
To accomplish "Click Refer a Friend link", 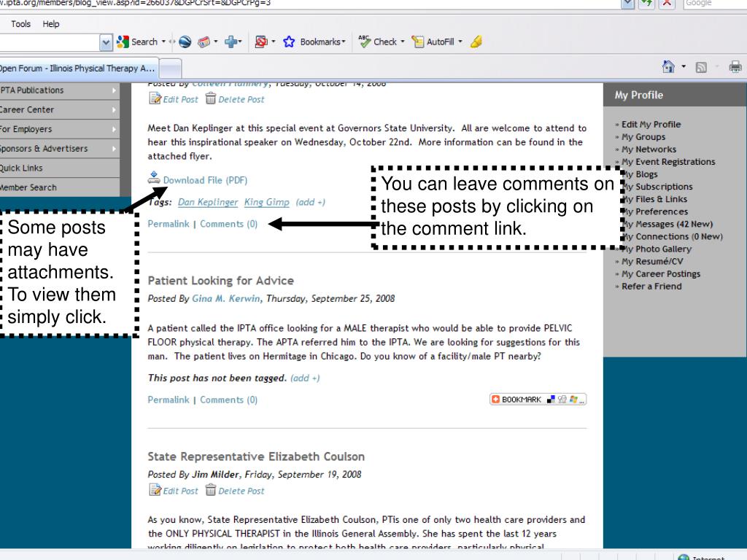I will [x=651, y=286].
